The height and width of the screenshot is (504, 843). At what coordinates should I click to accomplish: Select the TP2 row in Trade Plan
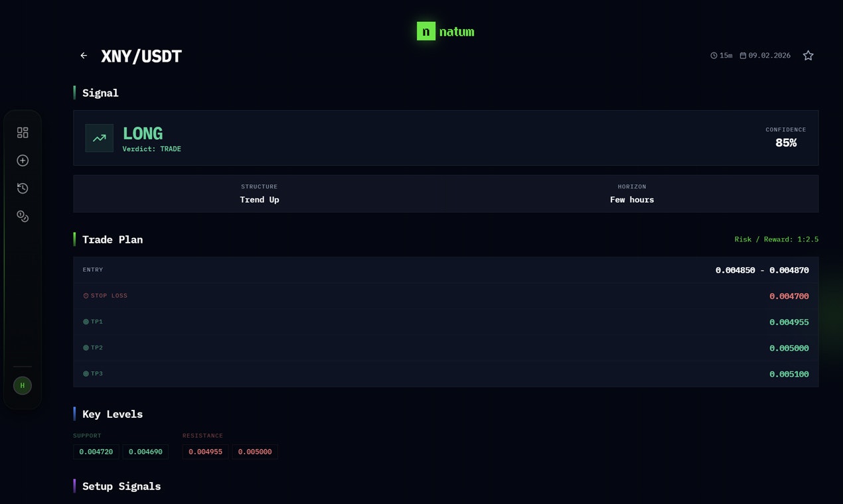click(445, 347)
